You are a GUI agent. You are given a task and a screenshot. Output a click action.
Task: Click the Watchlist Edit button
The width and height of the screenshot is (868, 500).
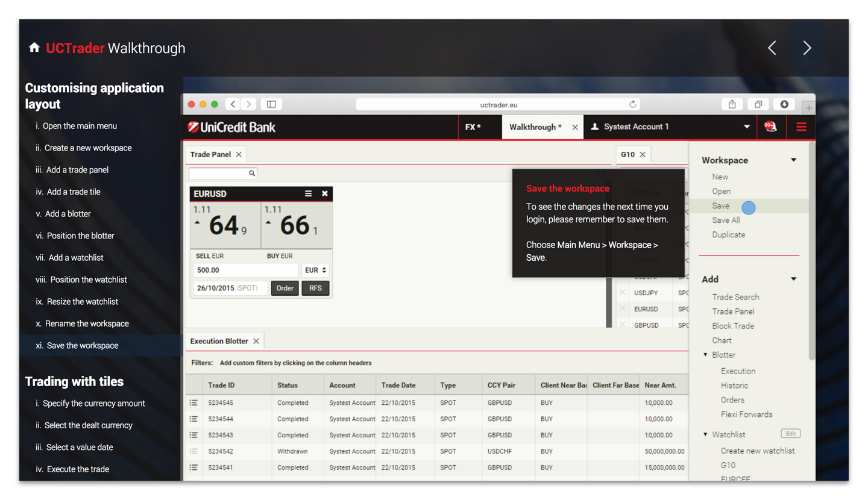(790, 434)
